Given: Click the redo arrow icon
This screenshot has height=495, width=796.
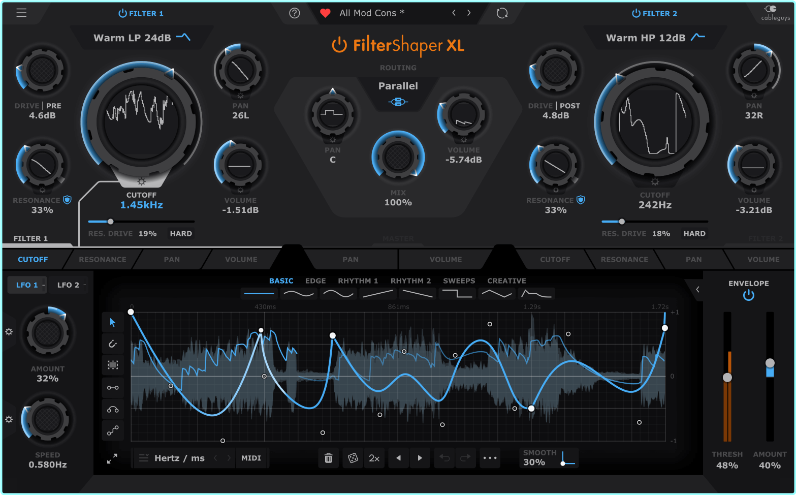Looking at the screenshot, I should tap(465, 458).
